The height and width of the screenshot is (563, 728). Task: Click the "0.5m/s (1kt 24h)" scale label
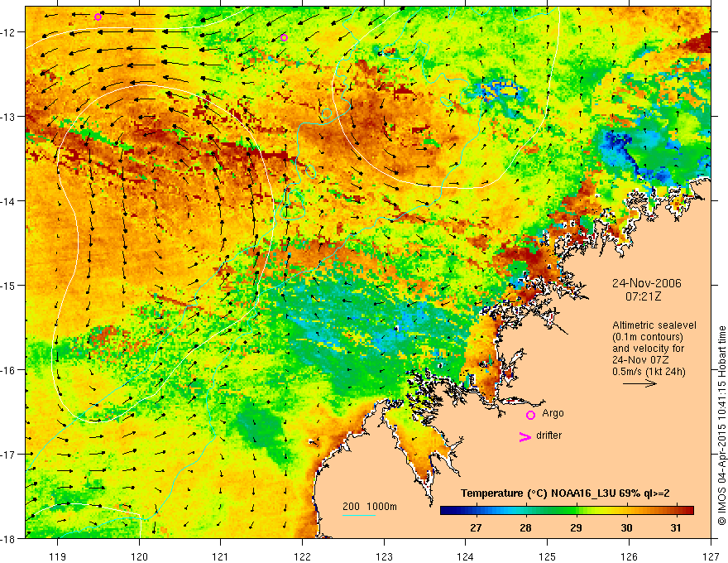(649, 372)
